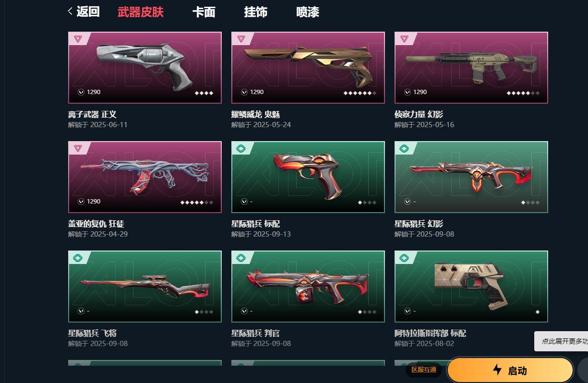Open the 挂饰 tab
This screenshot has height=383, width=588.
255,12
